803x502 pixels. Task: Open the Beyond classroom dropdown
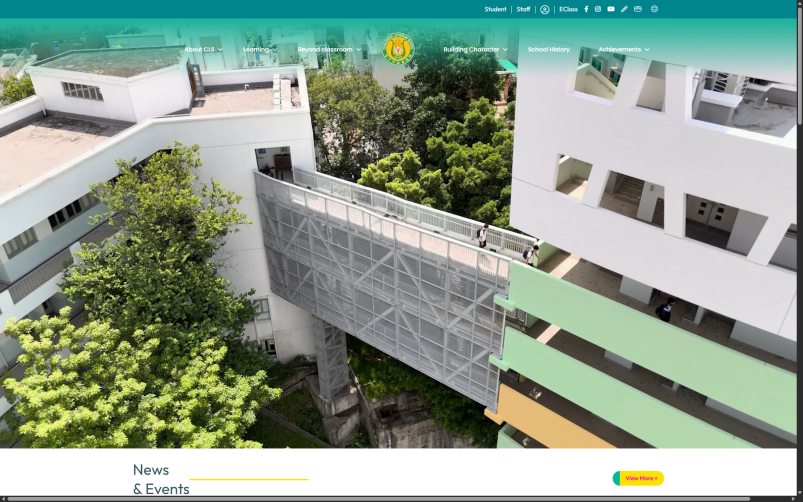pyautogui.click(x=328, y=49)
